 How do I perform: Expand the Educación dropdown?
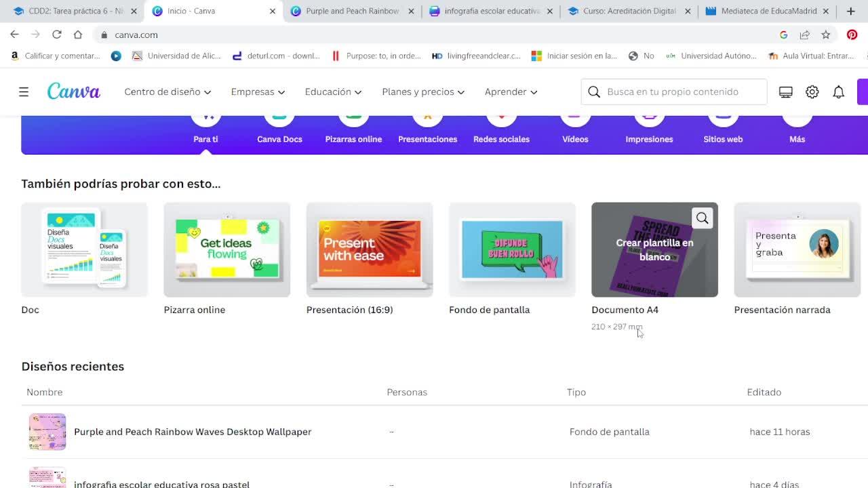point(333,91)
